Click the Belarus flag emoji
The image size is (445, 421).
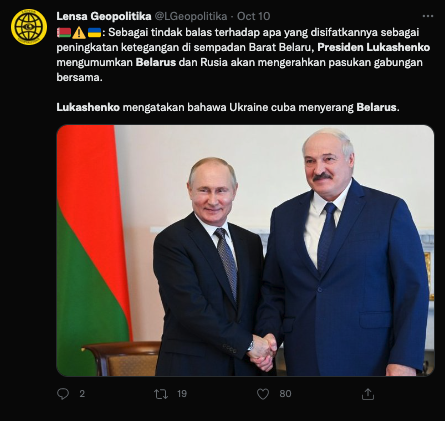[63, 33]
